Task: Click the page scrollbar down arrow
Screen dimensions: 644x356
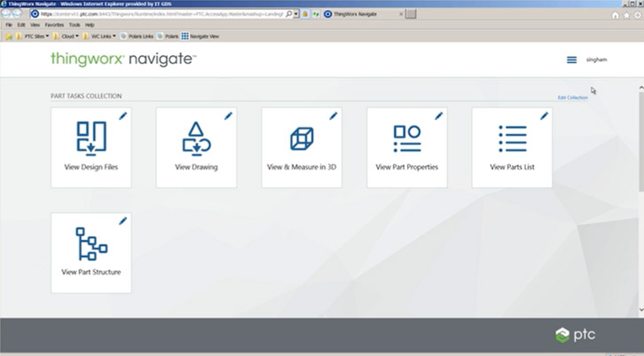Action: point(641,310)
